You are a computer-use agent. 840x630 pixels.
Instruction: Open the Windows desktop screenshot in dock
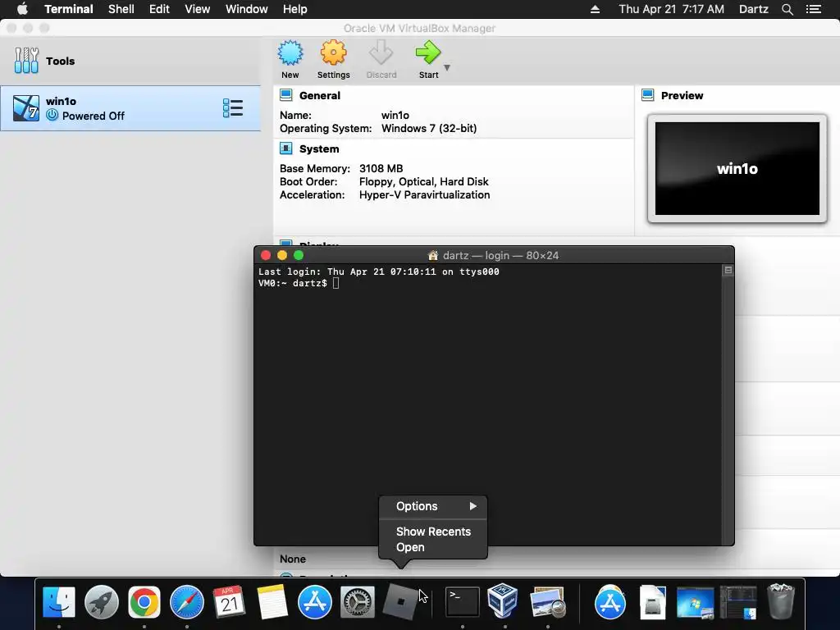[x=695, y=601]
